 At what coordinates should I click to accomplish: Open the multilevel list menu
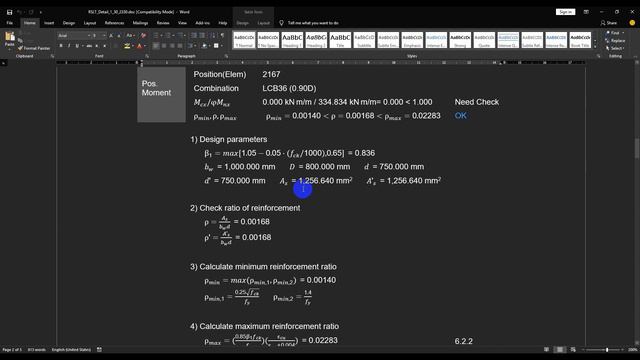pos(180,36)
